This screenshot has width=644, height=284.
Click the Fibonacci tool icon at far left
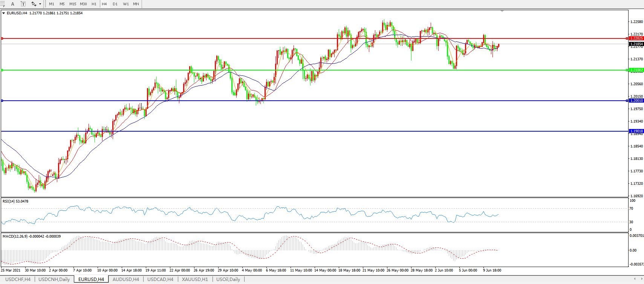tap(2, 4)
